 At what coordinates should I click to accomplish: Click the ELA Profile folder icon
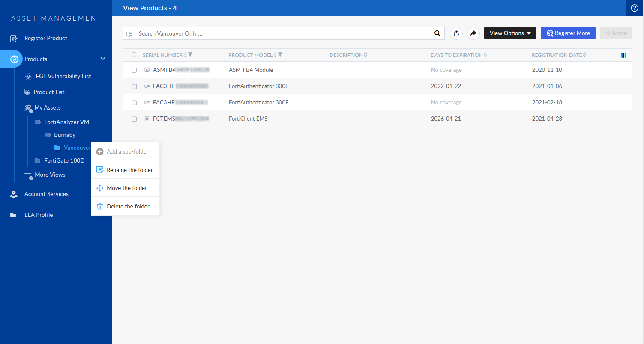pos(13,215)
